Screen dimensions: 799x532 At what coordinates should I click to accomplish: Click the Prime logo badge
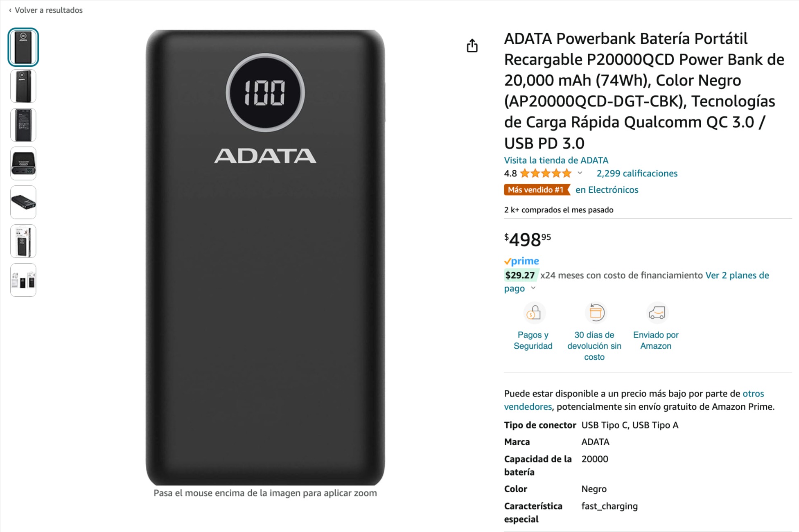point(521,261)
